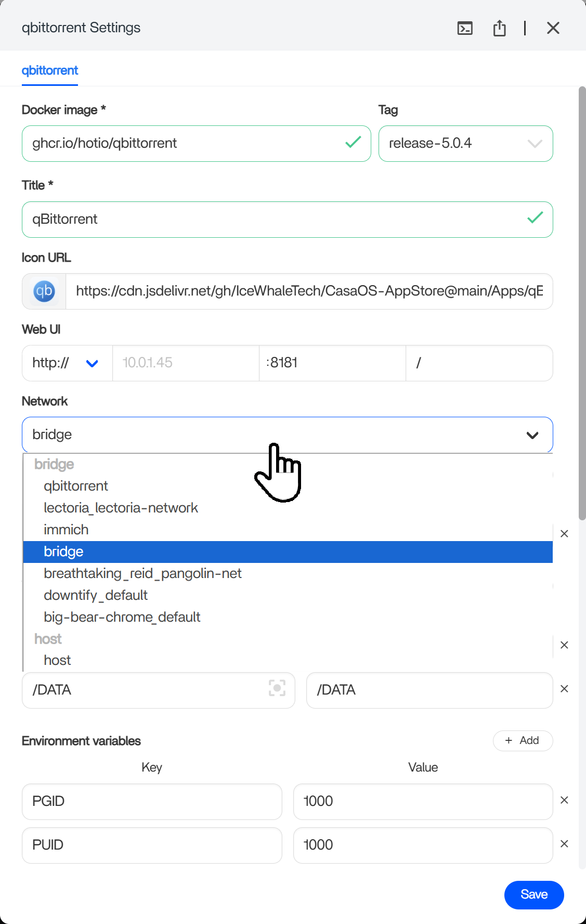This screenshot has width=586, height=924.
Task: Select the immich network option
Action: 66,530
